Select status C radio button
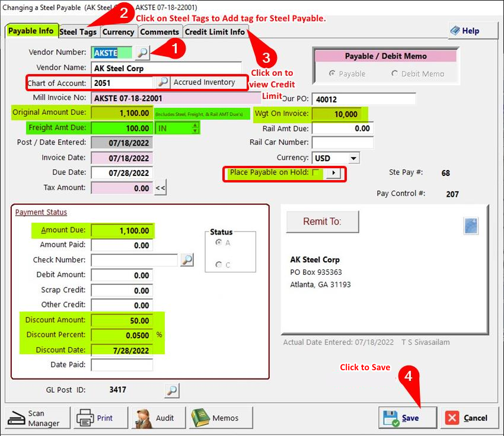This screenshot has width=504, height=436. click(219, 265)
